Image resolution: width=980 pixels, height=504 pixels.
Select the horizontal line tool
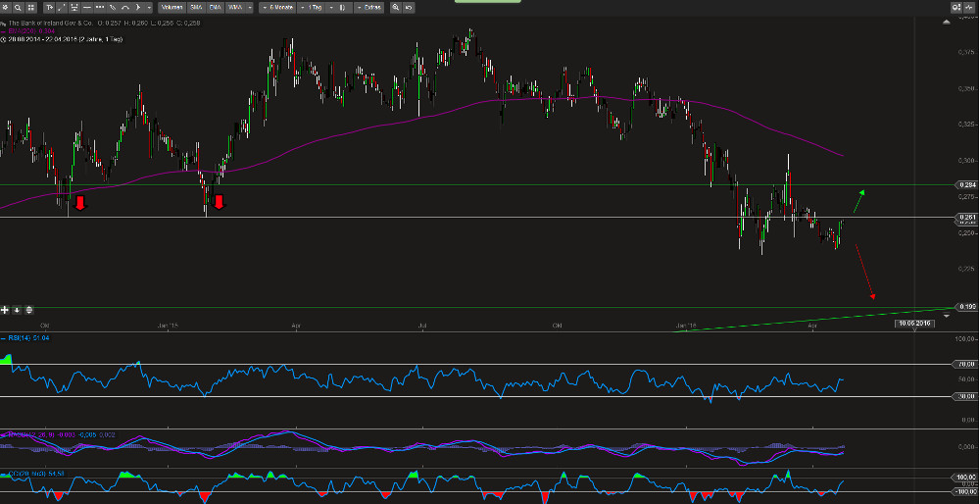[87, 8]
